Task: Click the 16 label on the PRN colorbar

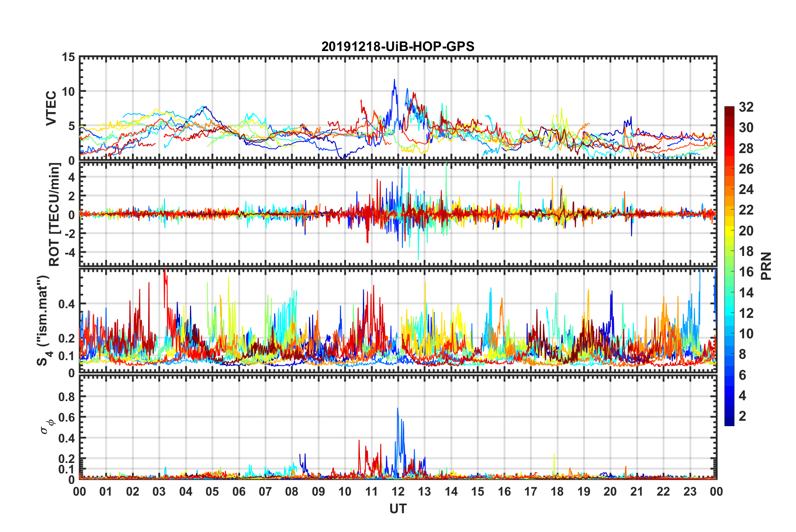Action: (x=746, y=272)
